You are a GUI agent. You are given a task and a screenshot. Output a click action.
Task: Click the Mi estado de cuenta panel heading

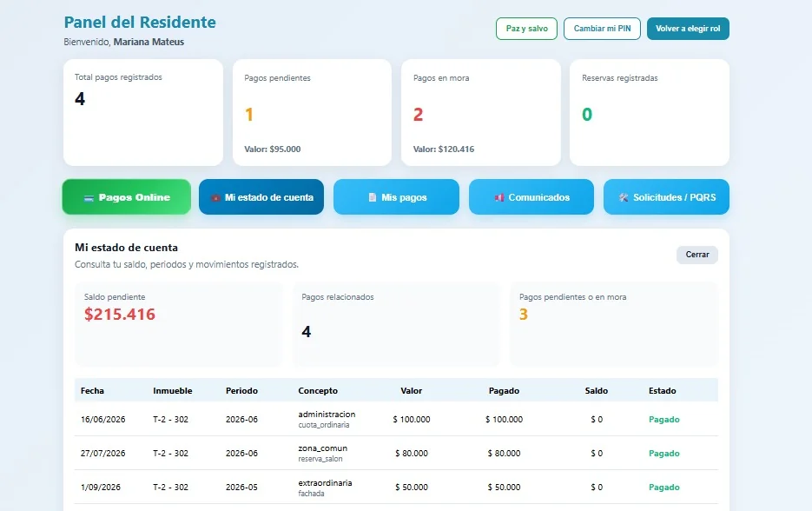click(x=126, y=248)
